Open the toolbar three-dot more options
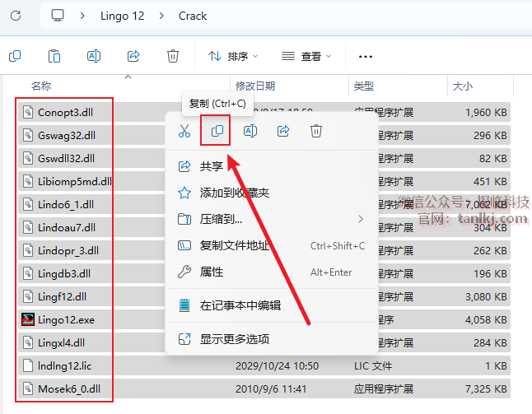 [x=366, y=57]
